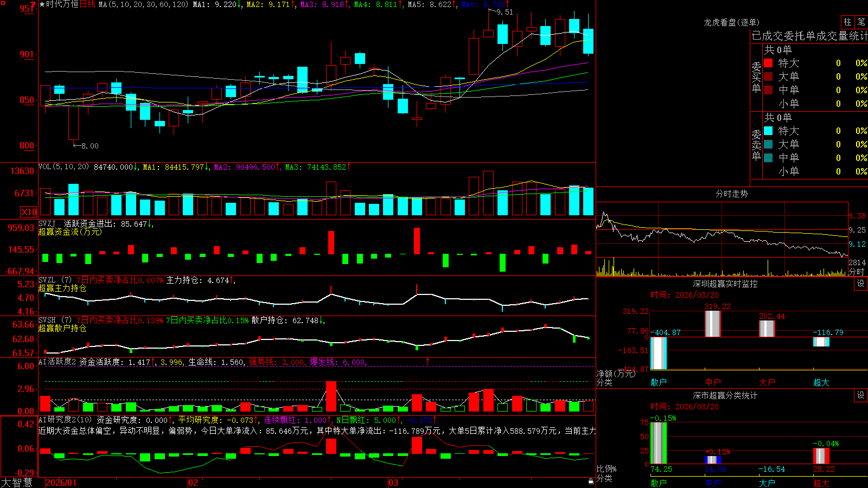The image size is (868, 488).
Task: Click the 2026/01 date marker on time axis
Action: point(61,483)
